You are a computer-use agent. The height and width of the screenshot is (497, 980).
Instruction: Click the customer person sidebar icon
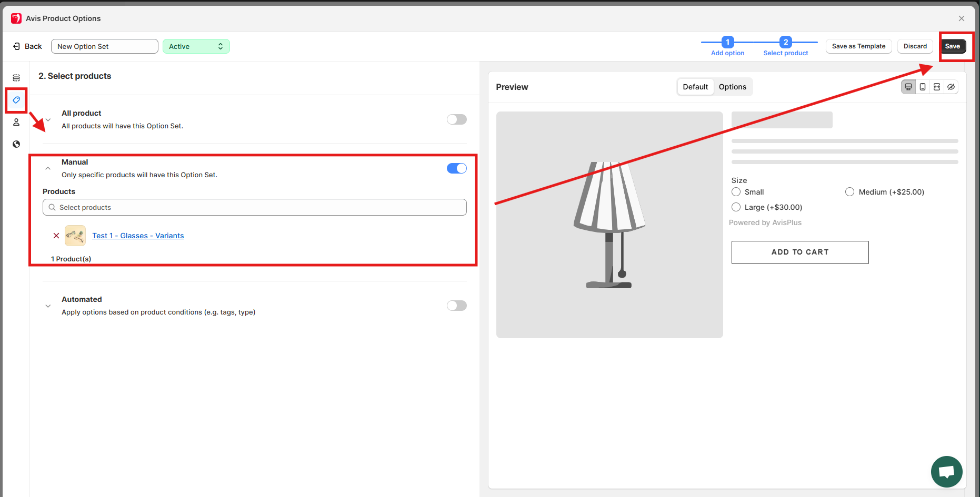(x=16, y=122)
